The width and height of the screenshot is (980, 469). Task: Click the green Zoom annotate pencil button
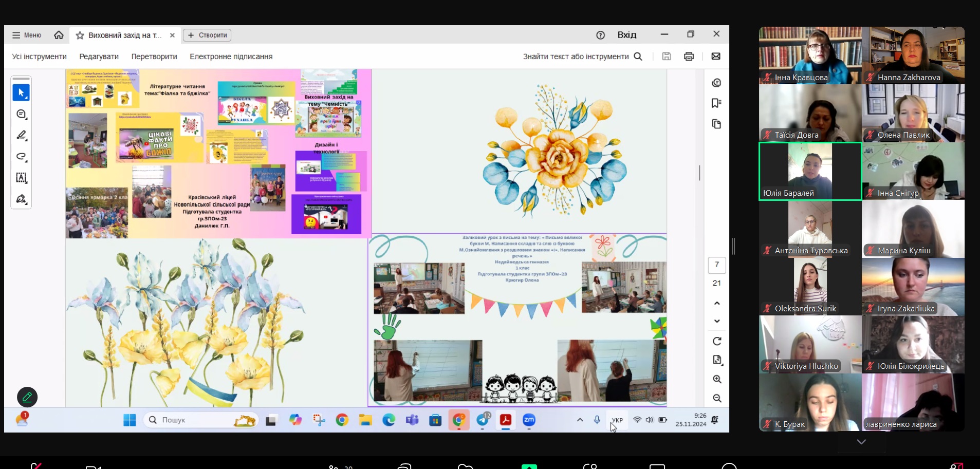click(x=27, y=397)
